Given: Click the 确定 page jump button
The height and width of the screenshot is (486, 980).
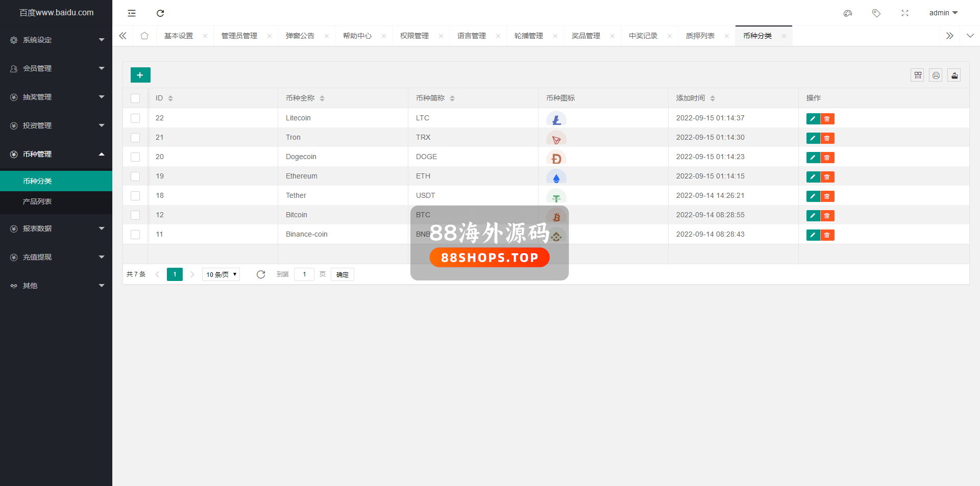Looking at the screenshot, I should click(342, 274).
